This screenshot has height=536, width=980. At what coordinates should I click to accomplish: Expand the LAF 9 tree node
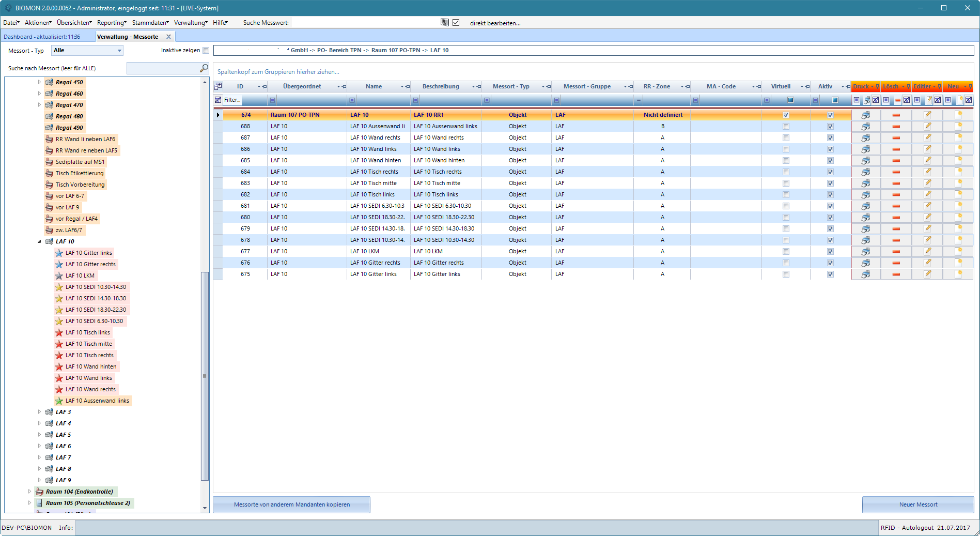tap(39, 480)
